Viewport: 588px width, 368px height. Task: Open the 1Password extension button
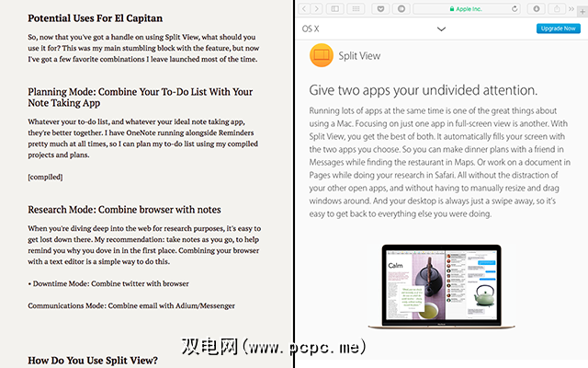(x=401, y=8)
